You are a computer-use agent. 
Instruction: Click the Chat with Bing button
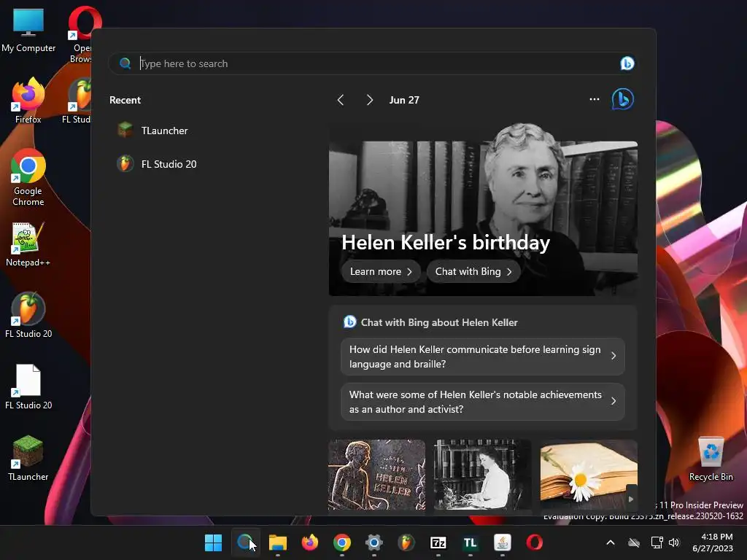coord(473,271)
